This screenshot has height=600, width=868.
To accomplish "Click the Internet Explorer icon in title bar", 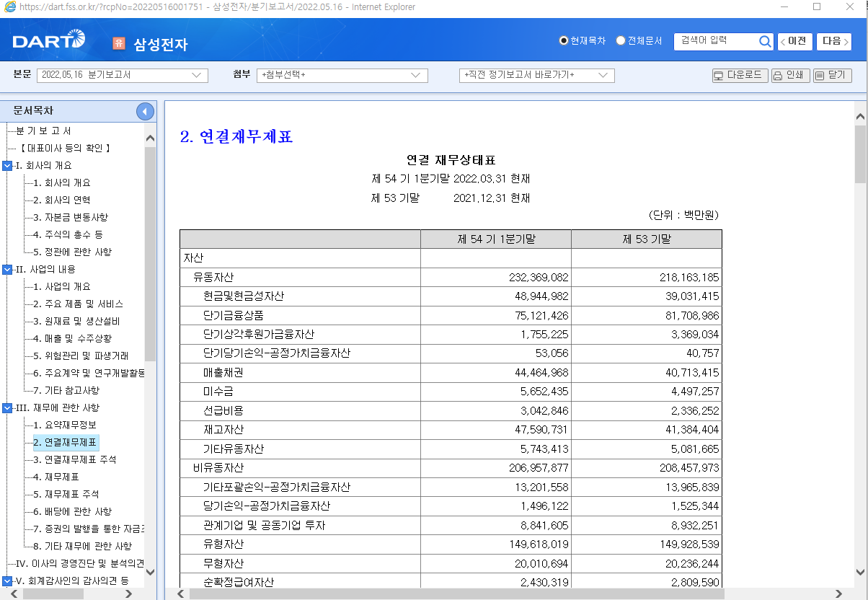I will (9, 7).
